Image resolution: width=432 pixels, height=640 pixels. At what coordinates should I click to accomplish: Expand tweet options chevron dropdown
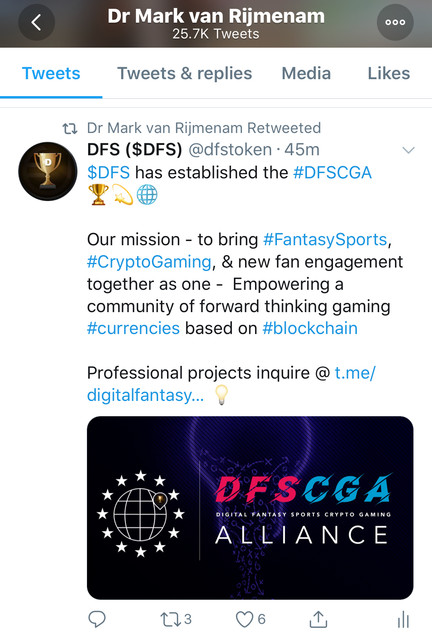408,150
